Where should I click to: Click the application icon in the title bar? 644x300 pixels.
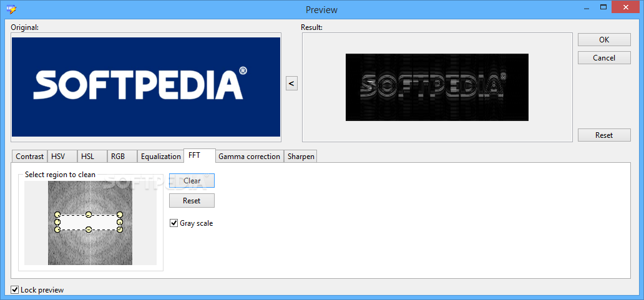(11, 9)
